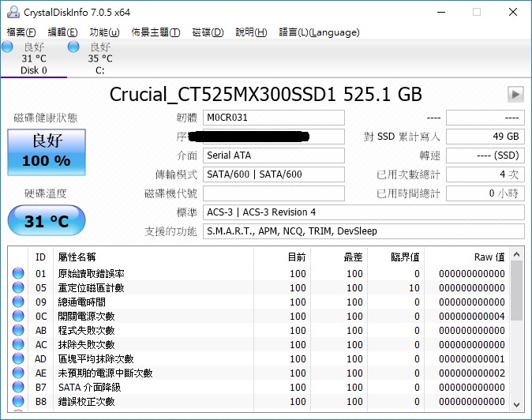Click the ---- (SSD) rotation rate field
The height and width of the screenshot is (420, 532).
[x=485, y=156]
